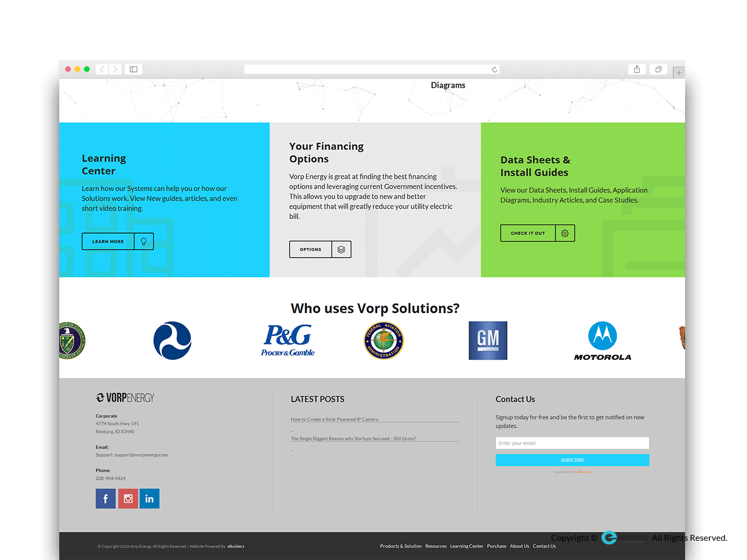Reload the page with the refresh icon
Screen dimensions: 747x560
495,69
